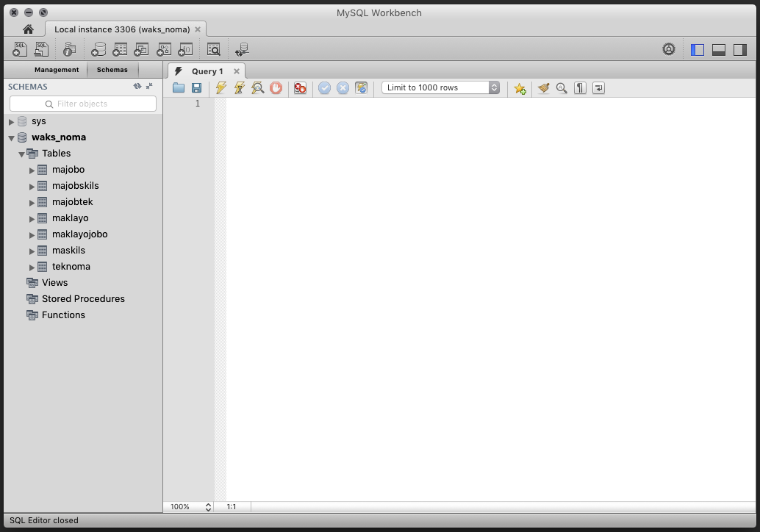Screen dimensions: 760x532
Task: Toggle auto-commit mode icon
Action: pyautogui.click(x=361, y=87)
